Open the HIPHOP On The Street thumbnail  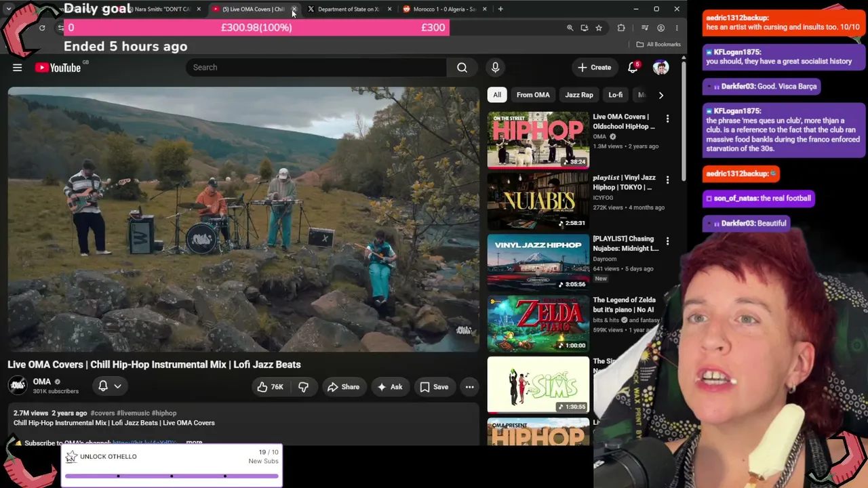point(538,140)
